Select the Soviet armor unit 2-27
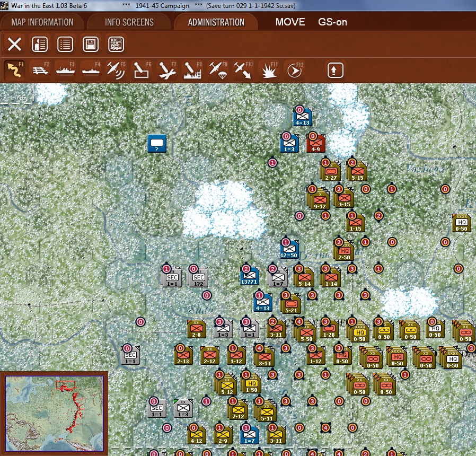 pos(330,171)
